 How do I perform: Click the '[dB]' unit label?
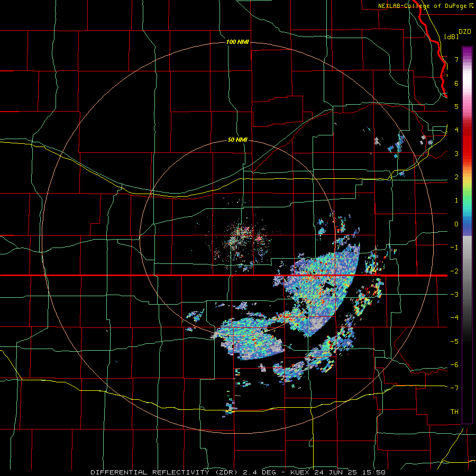[451, 36]
